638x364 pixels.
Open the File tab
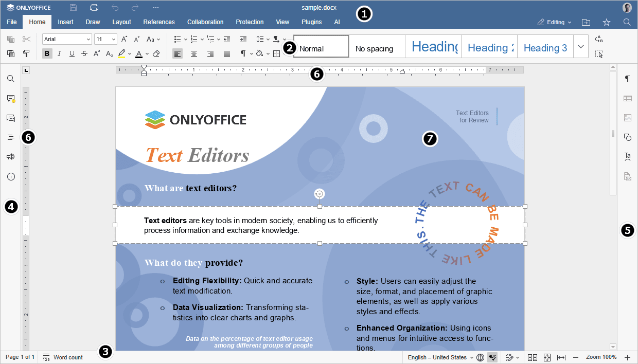click(x=12, y=22)
